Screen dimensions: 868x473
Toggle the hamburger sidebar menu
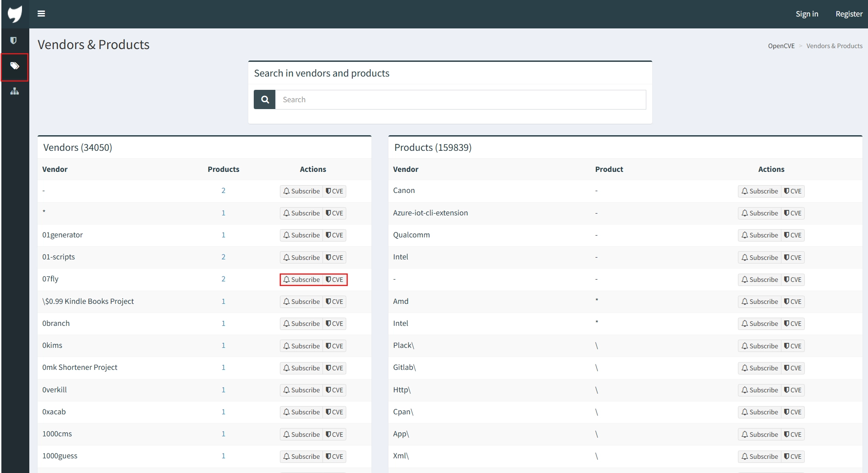(x=41, y=14)
